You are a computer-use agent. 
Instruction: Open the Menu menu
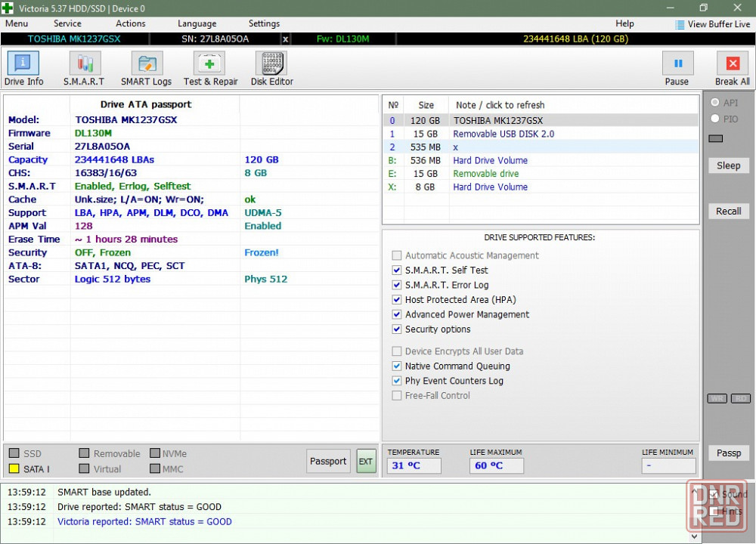17,23
